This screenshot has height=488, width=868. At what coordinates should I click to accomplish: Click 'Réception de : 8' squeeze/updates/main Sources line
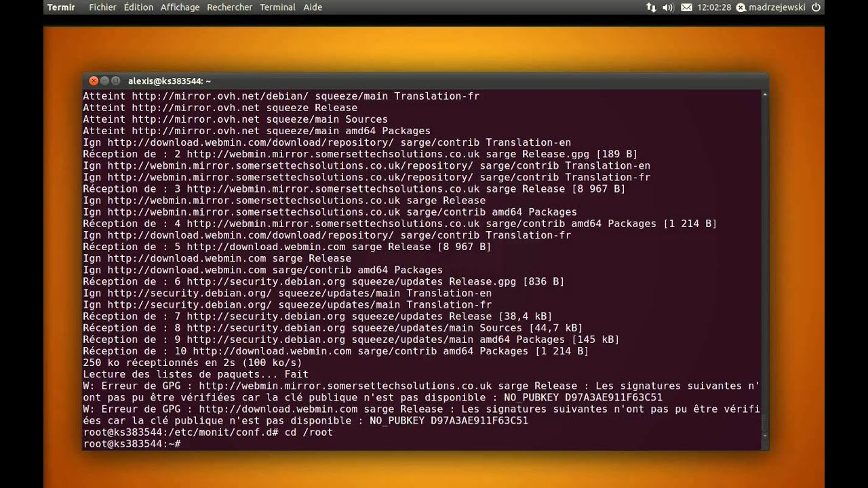click(x=333, y=328)
